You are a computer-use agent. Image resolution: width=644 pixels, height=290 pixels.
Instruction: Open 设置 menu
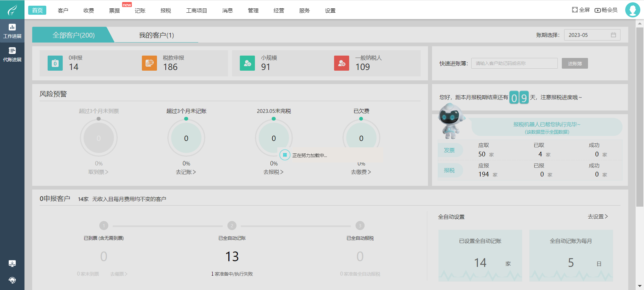point(330,10)
